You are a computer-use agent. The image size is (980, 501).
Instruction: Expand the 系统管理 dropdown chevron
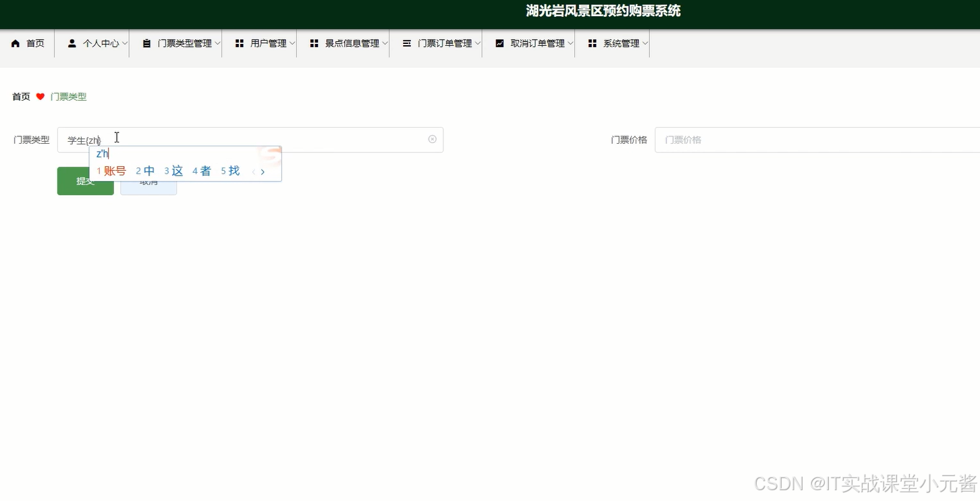pos(645,43)
